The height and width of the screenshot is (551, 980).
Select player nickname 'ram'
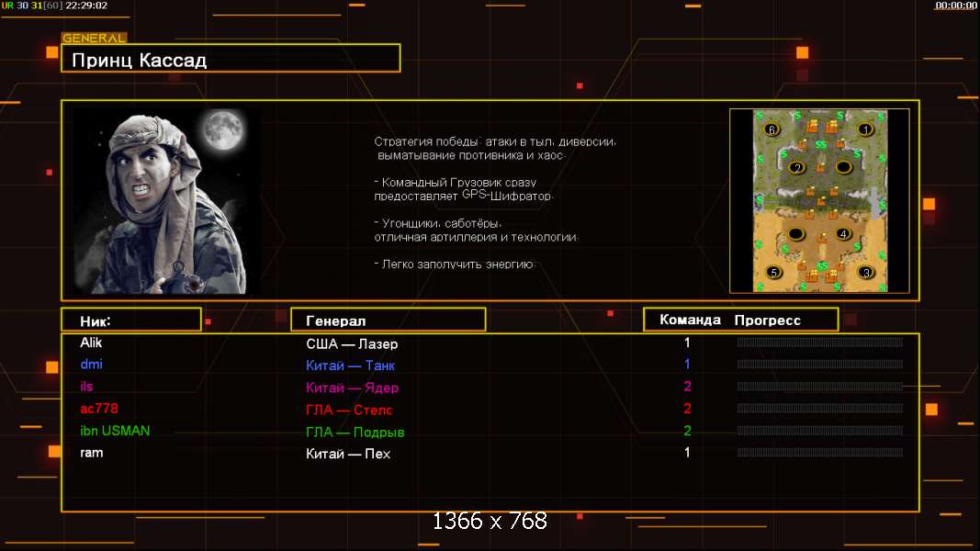91,453
